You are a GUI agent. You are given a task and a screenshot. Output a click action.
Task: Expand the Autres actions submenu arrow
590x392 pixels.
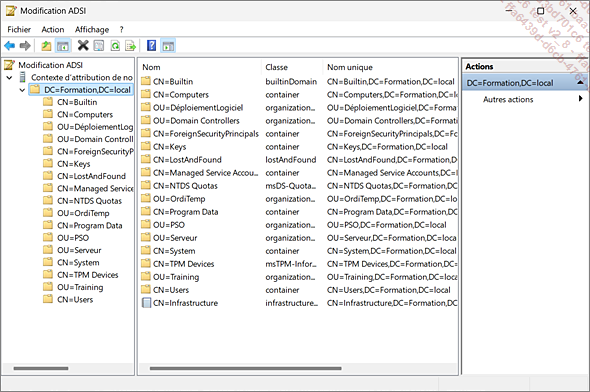tap(581, 99)
